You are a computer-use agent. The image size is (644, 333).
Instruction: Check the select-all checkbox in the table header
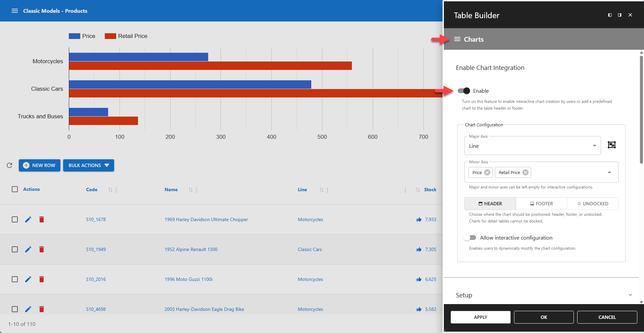click(15, 189)
